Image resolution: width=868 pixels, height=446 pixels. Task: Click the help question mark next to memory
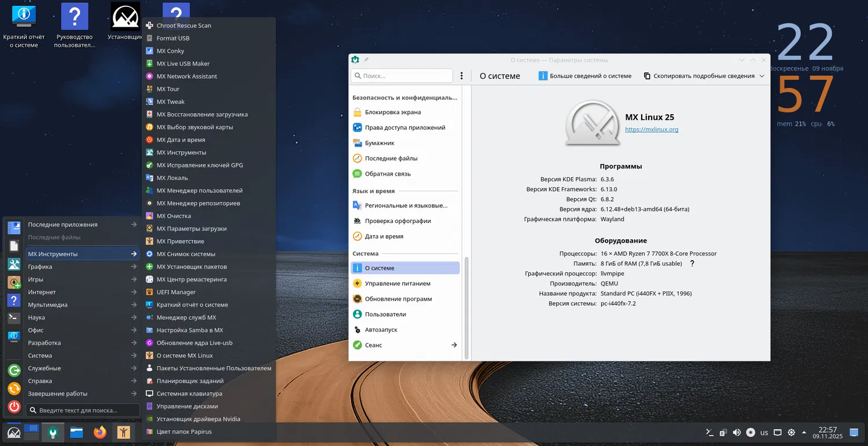pos(692,264)
